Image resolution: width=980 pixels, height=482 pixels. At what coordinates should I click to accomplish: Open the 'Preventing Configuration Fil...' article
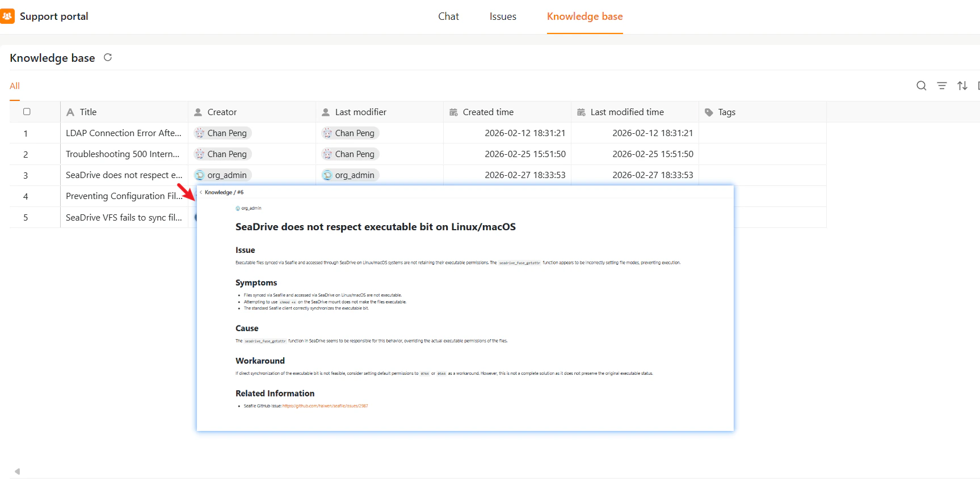124,196
